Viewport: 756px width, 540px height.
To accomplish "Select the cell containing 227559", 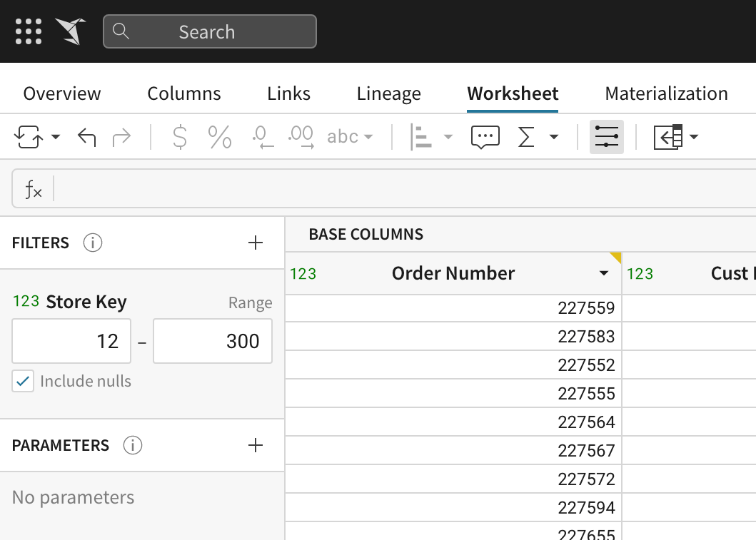I will 453,308.
